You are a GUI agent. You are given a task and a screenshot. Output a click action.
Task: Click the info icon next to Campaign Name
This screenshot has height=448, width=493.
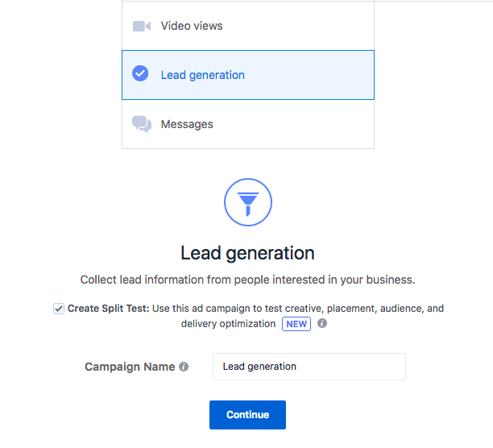click(184, 367)
